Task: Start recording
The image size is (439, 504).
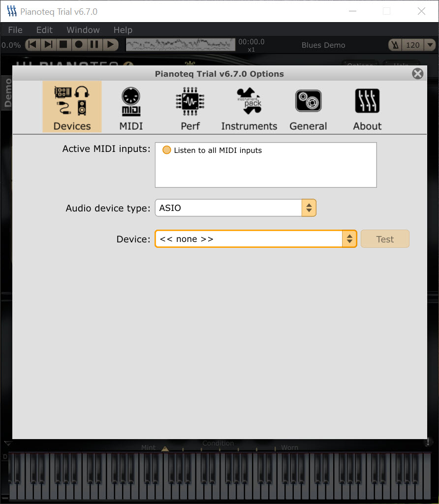Action: [x=79, y=44]
